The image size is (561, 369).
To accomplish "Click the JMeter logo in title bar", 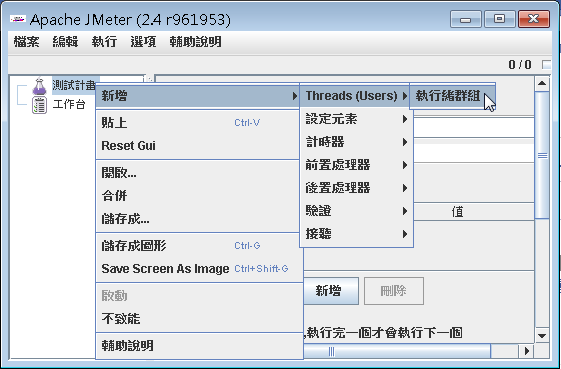I will click(18, 19).
